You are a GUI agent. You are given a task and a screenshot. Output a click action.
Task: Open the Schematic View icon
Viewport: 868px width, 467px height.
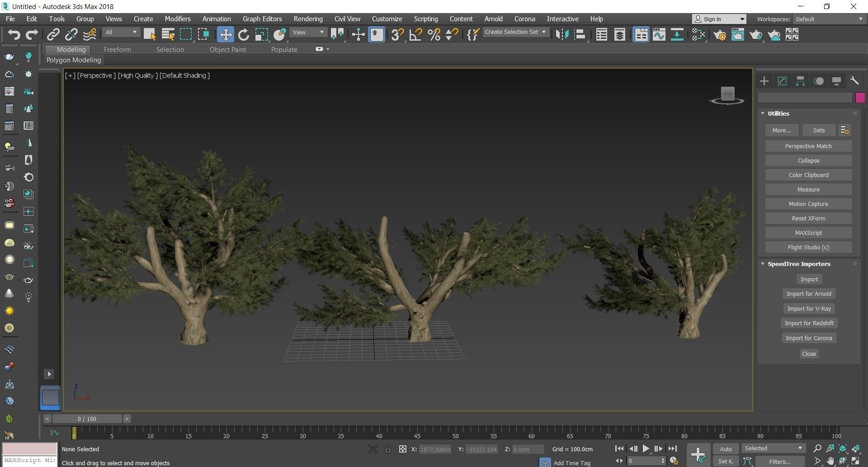point(677,34)
